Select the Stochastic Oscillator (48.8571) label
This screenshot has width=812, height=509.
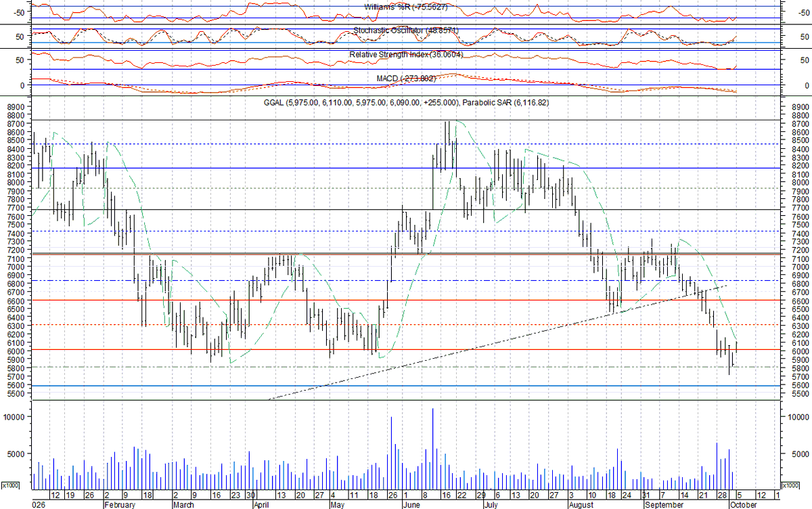406,30
